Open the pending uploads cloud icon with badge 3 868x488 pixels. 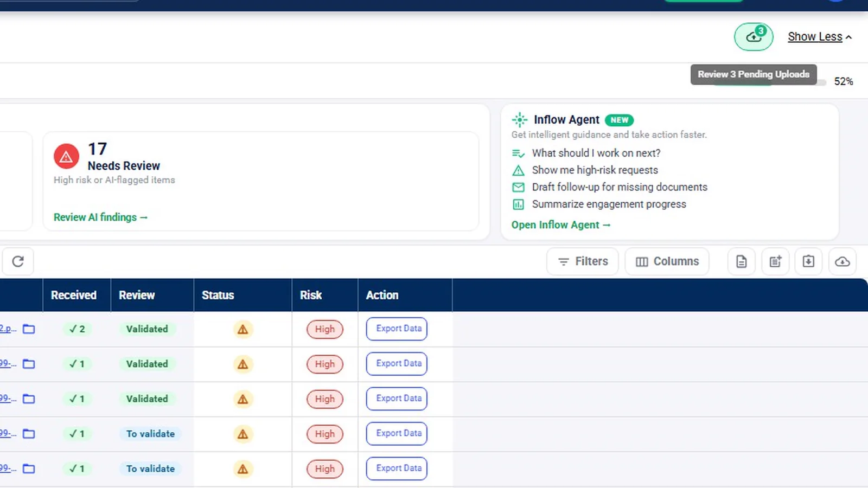pos(754,37)
